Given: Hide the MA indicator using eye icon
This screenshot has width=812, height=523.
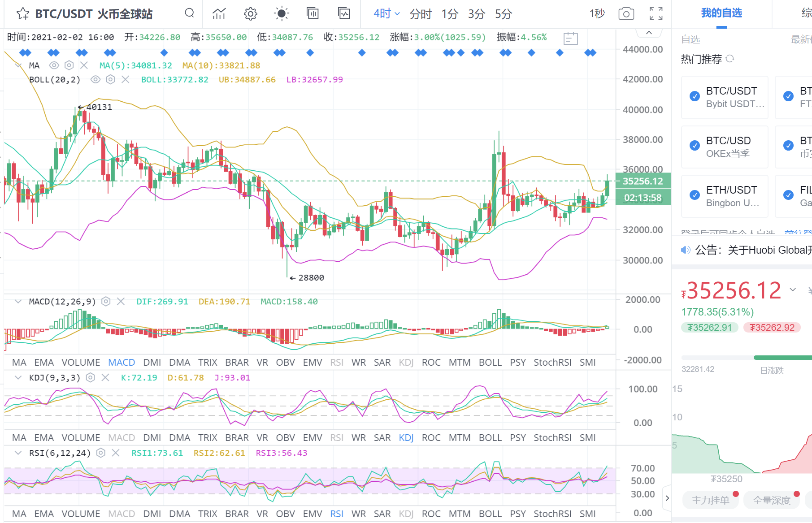Looking at the screenshot, I should point(54,65).
